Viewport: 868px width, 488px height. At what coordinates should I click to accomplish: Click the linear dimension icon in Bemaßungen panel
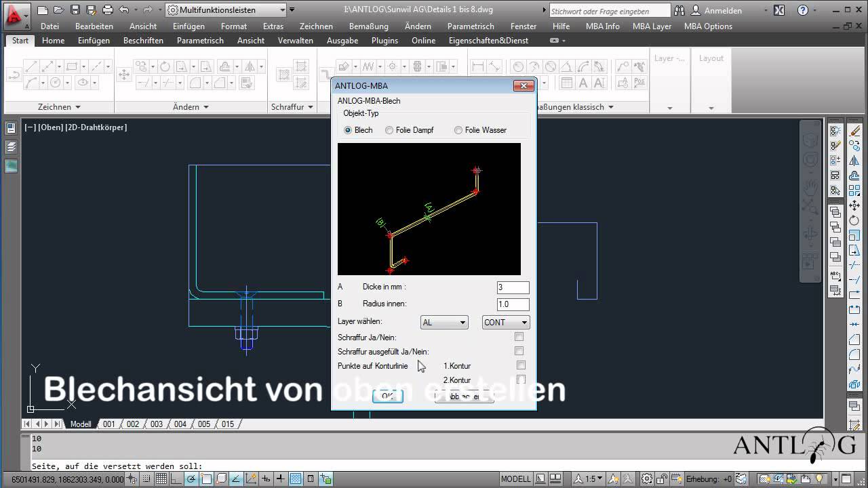tap(478, 66)
